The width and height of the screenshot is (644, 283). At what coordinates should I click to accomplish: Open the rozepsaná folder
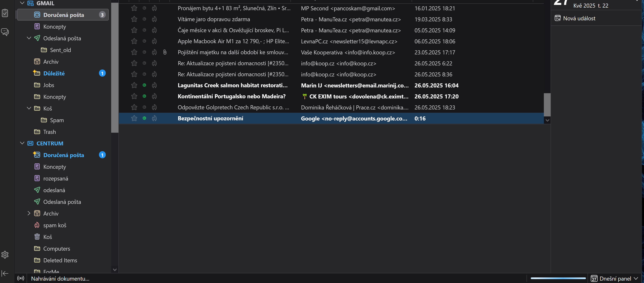click(63, 178)
